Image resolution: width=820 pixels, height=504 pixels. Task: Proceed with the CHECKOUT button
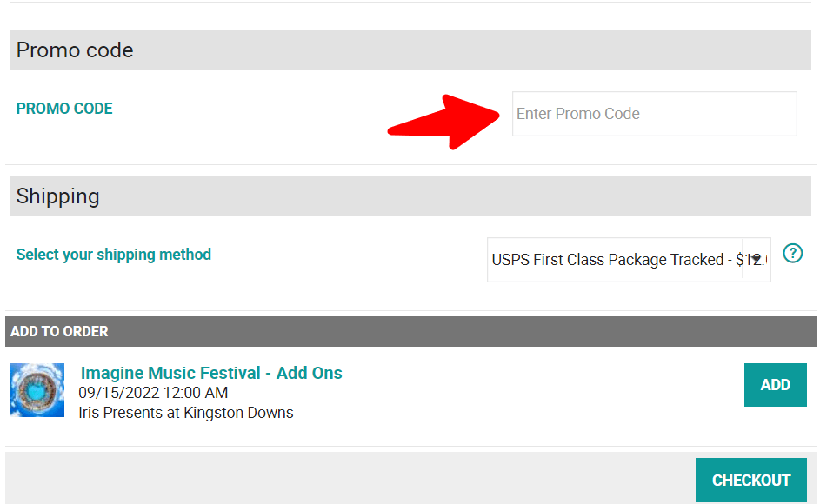point(750,481)
